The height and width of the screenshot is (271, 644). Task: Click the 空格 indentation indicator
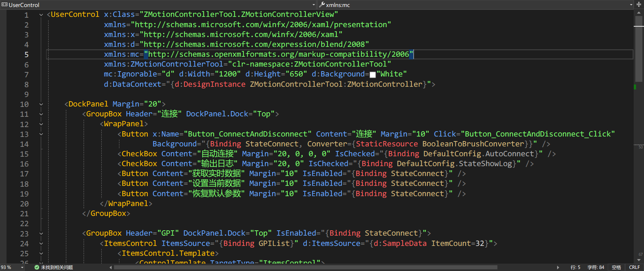click(x=616, y=267)
